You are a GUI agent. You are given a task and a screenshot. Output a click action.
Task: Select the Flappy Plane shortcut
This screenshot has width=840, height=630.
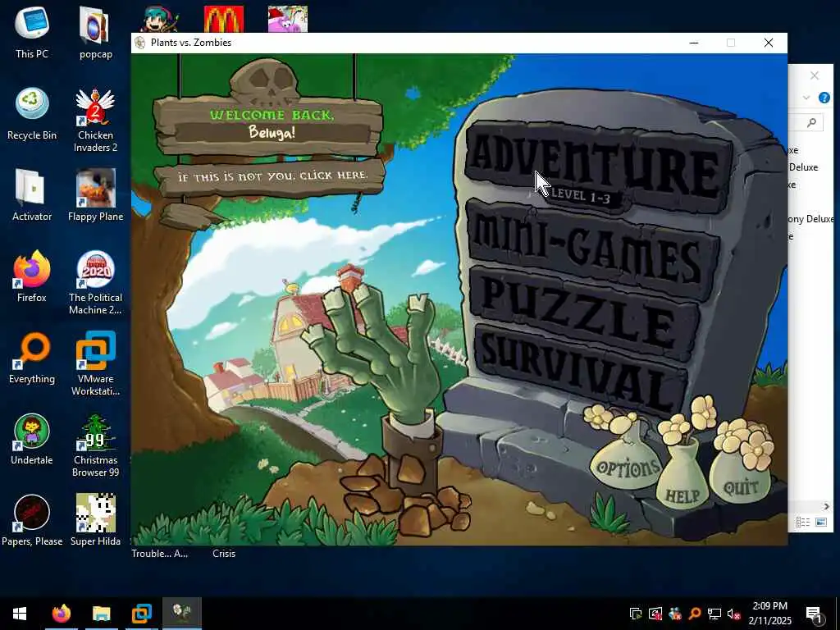coord(95,195)
